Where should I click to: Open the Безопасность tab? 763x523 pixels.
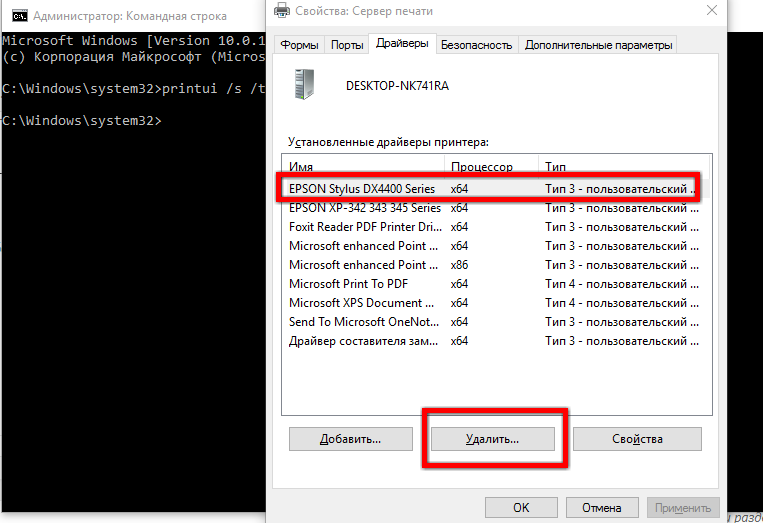(476, 45)
